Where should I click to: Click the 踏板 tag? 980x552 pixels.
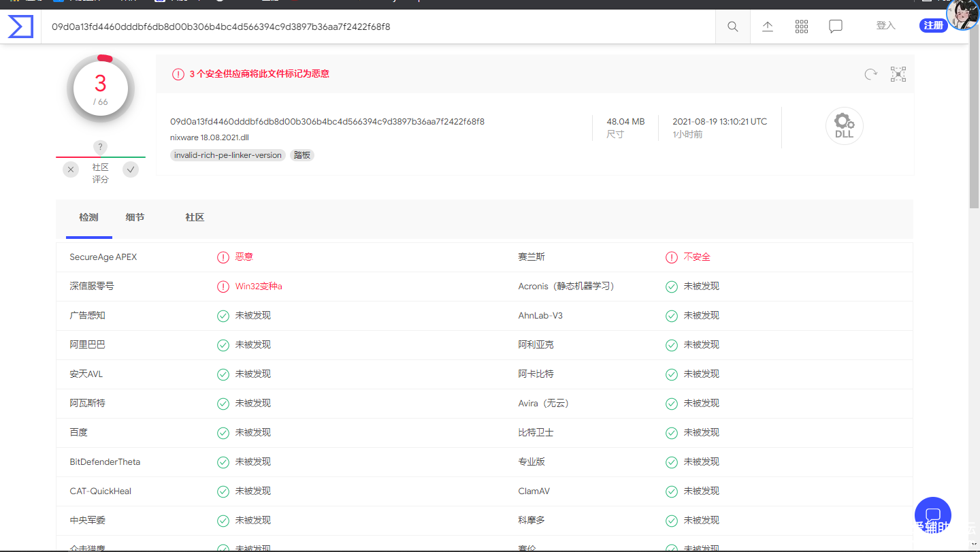302,155
